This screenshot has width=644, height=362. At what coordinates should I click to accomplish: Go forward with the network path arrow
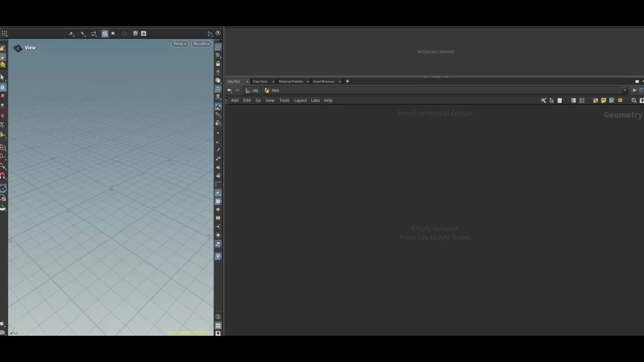(x=237, y=90)
